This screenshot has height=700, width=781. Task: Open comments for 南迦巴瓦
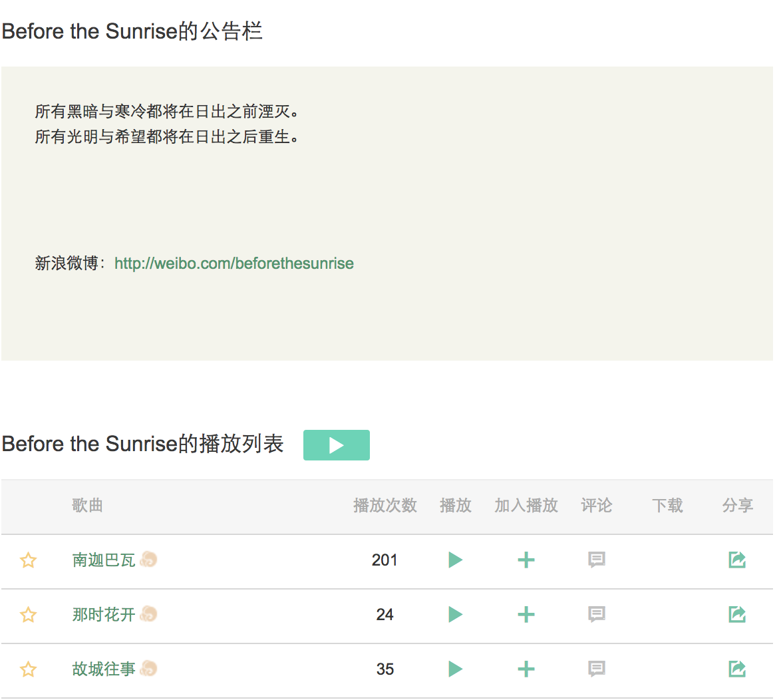597,560
